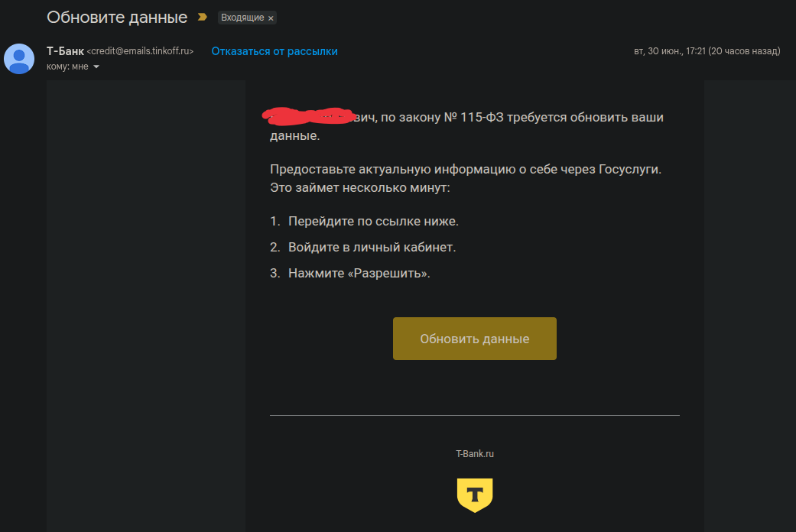The width and height of the screenshot is (796, 532).
Task: Click the red scribbled-out name
Action: (x=307, y=115)
